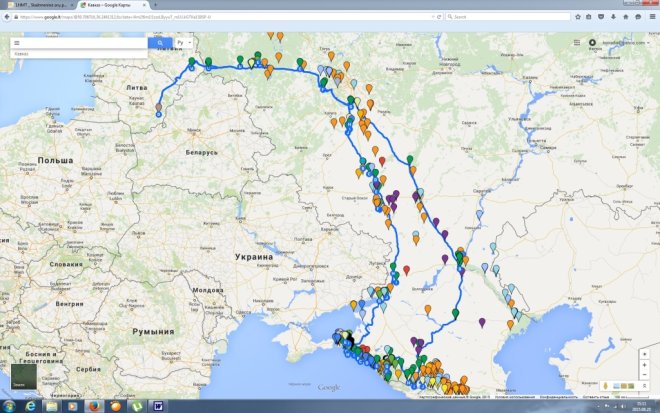This screenshot has width=660, height=413.
Task: Click the Pocket icon in toolbar
Action: [601, 17]
